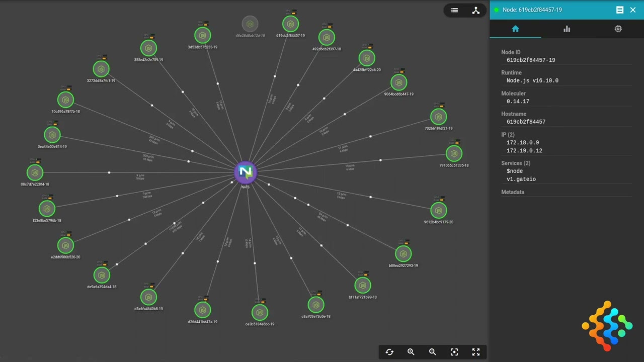The image size is (644, 362).
Task: Select node ce3b5184e6bc-19
Action: (260, 312)
